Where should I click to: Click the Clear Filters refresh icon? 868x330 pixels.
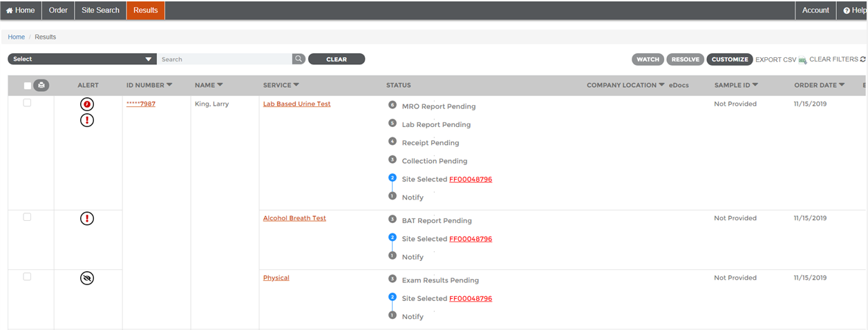tap(863, 59)
